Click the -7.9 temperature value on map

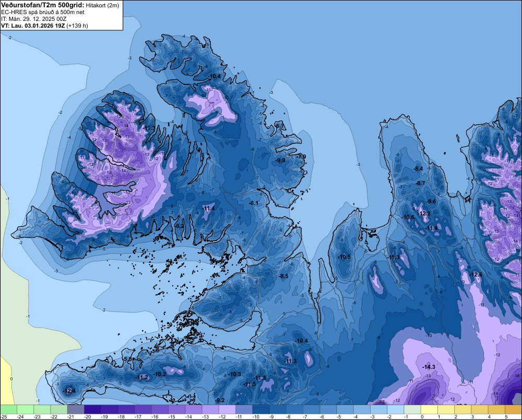pyautogui.click(x=301, y=157)
